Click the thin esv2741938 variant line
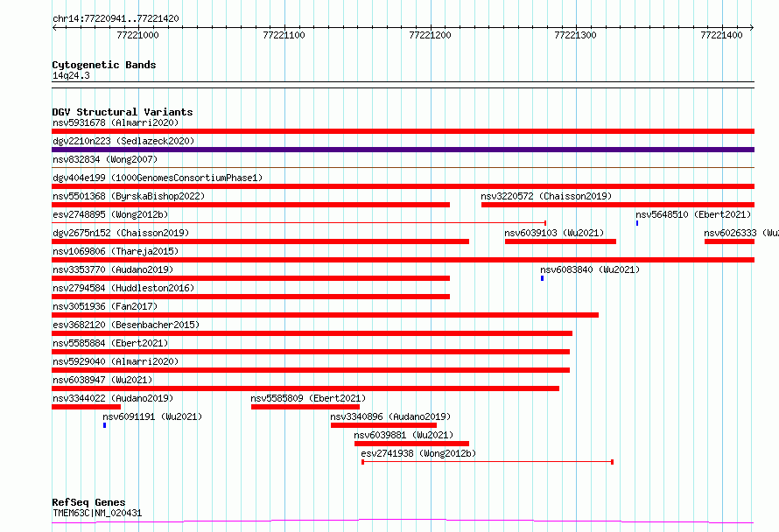This screenshot has height=532, width=779. point(488,462)
